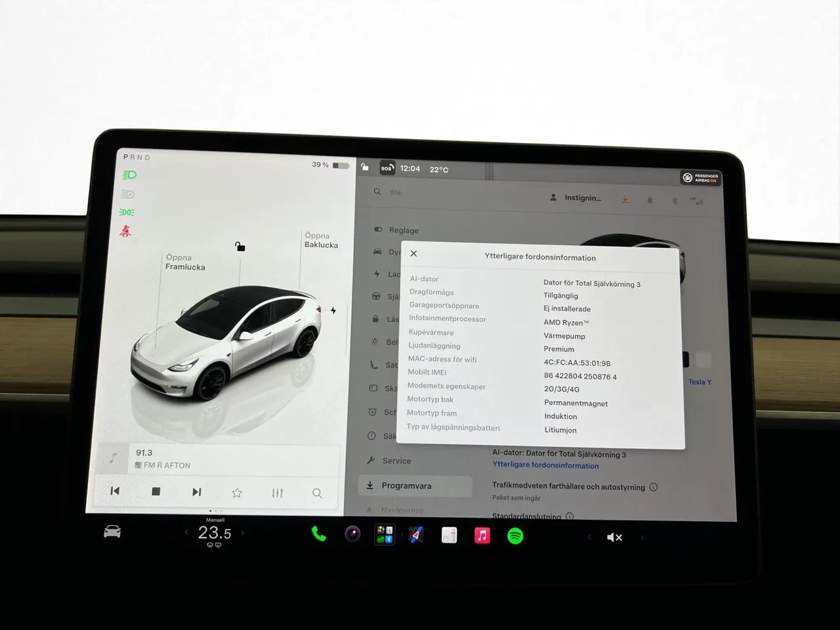This screenshot has height=630, width=840.
Task: Tap the passenger airbag indicator
Action: point(701,178)
